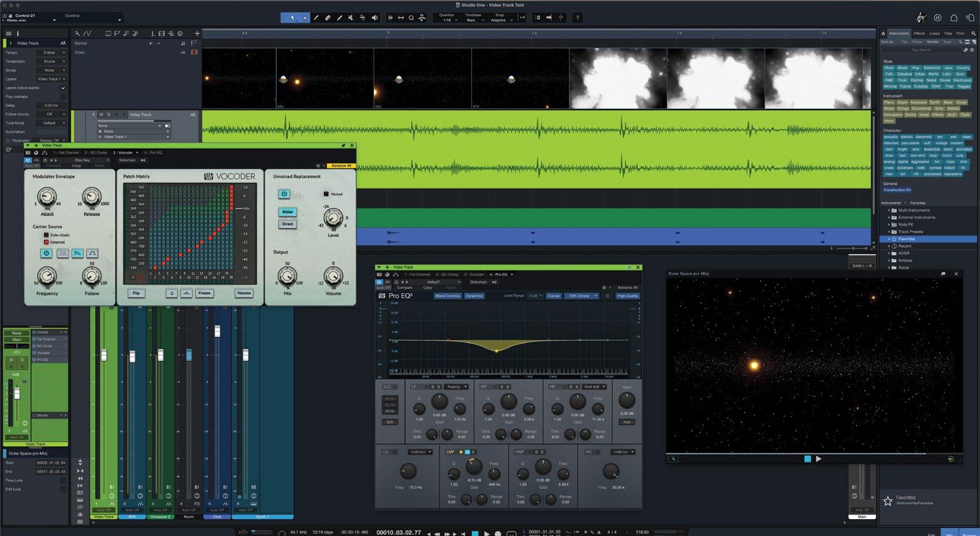Image resolution: width=980 pixels, height=536 pixels.
Task: Click the help question mark icon
Action: [x=578, y=18]
